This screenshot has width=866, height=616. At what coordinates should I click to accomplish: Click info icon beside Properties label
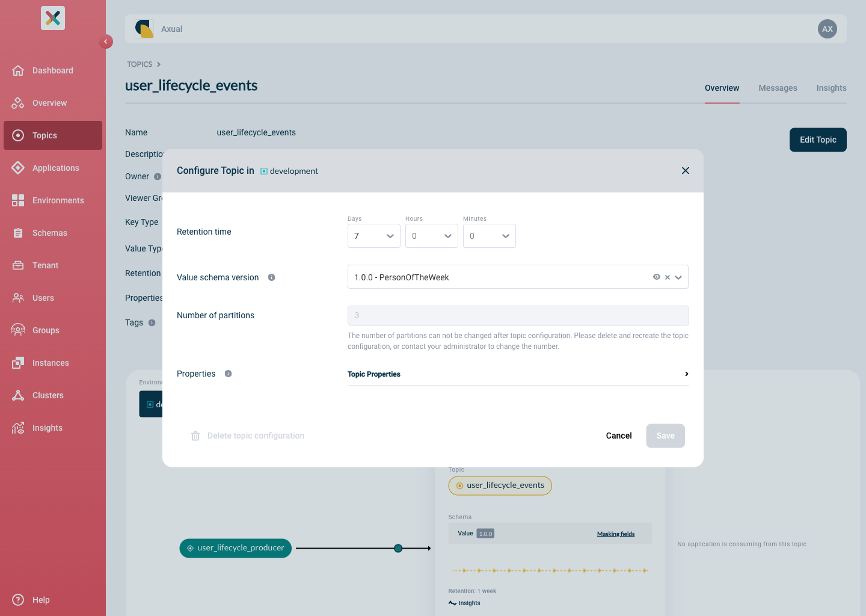point(228,374)
